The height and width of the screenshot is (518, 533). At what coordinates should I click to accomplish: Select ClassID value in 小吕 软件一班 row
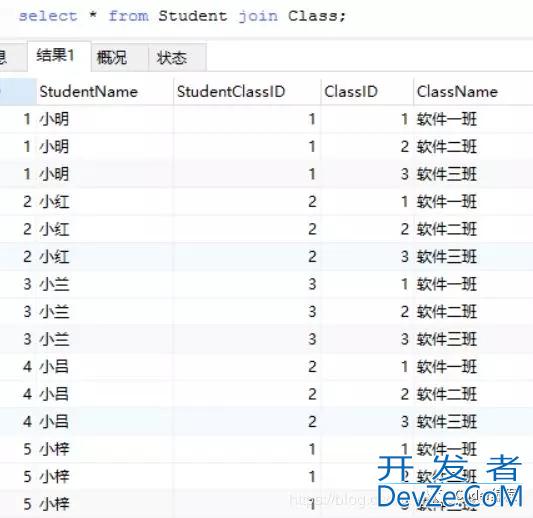point(404,367)
